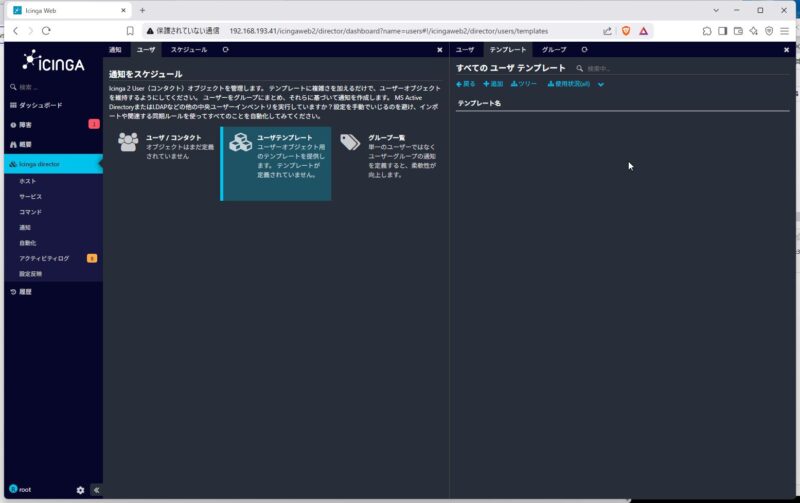Click the users group icon tile image
Image resolution: width=800 pixels, height=503 pixels.
[128, 142]
